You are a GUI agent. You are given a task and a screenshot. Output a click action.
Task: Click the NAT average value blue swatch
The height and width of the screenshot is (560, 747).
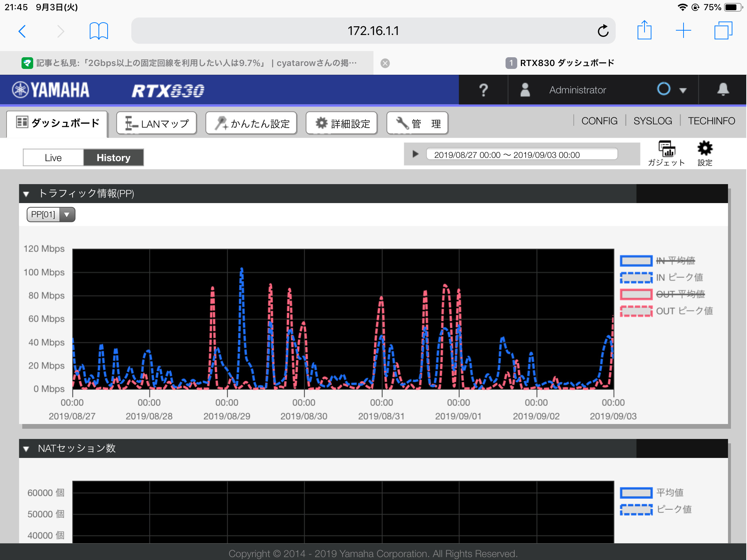[636, 493]
